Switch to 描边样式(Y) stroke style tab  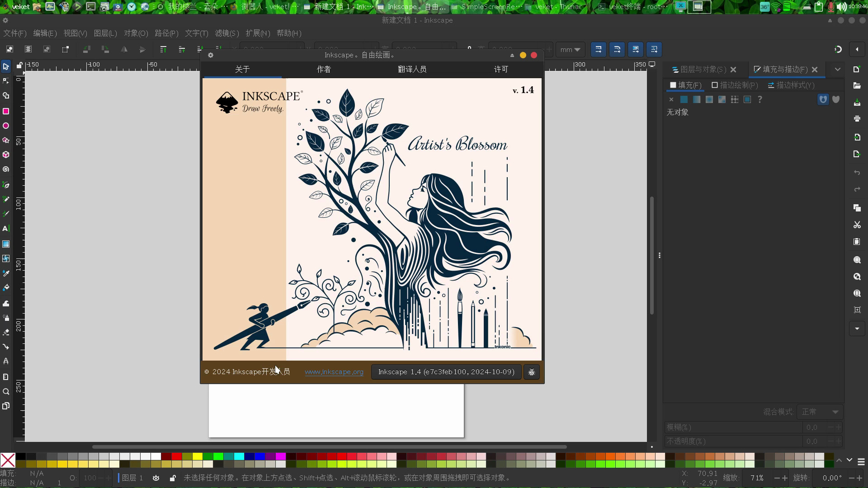click(791, 85)
